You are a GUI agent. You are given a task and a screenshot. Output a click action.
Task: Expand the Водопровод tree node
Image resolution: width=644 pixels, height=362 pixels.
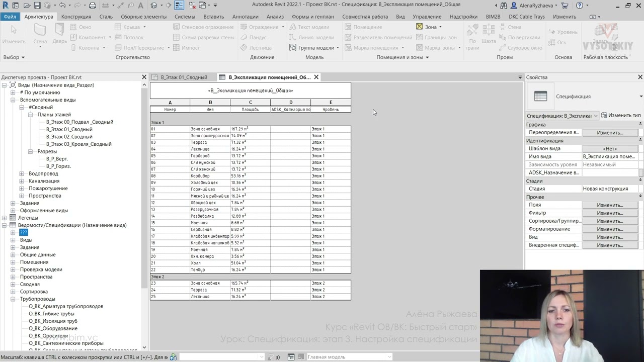click(x=22, y=174)
